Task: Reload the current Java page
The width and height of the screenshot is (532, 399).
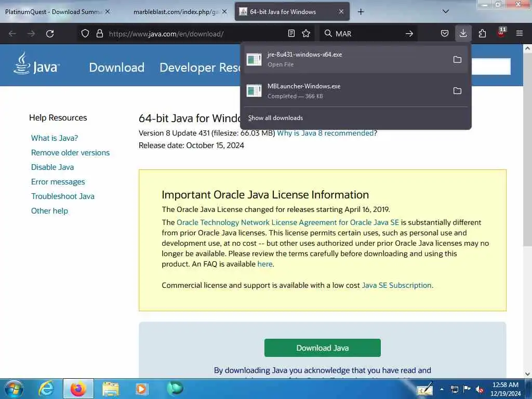Action: tap(50, 34)
